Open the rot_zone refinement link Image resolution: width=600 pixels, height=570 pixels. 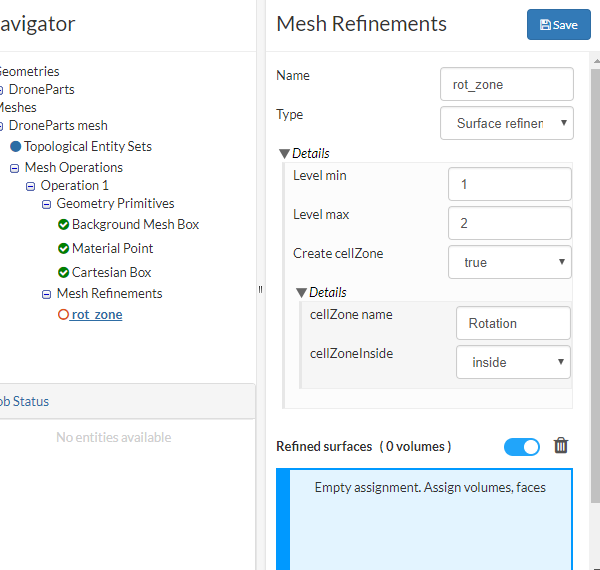click(x=97, y=315)
